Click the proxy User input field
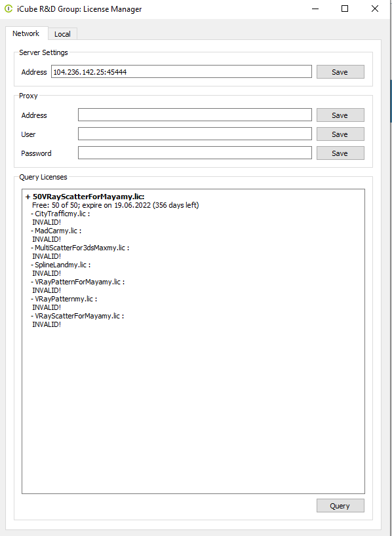 pos(195,134)
